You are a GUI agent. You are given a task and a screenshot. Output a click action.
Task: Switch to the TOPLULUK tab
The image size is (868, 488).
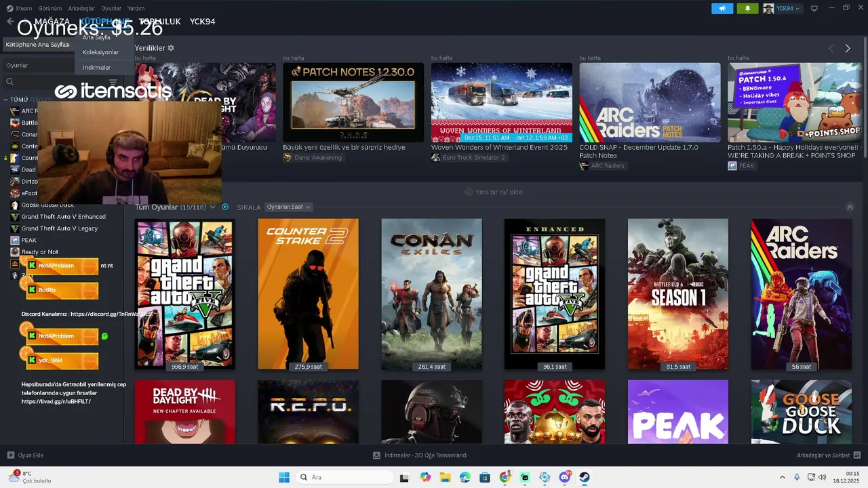pos(160,22)
